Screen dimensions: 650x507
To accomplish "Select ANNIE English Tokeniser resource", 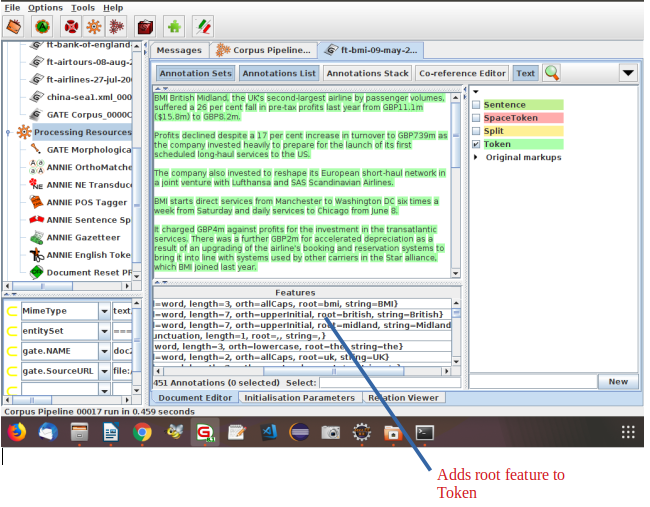I will (x=81, y=255).
